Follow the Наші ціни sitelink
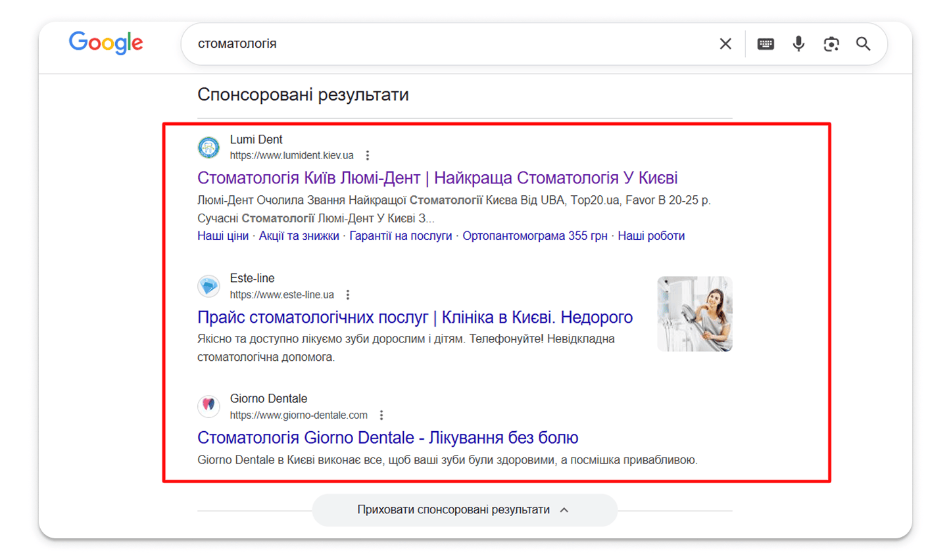The width and height of the screenshot is (951, 560). tap(223, 236)
